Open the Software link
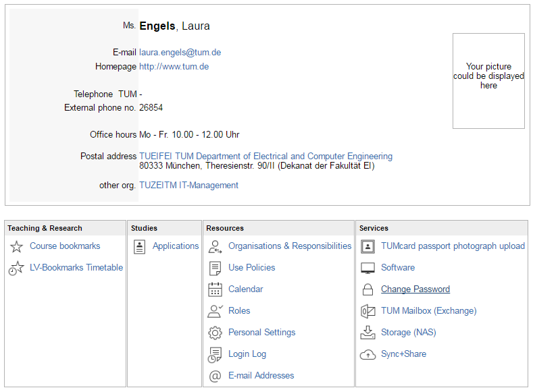 coord(397,268)
